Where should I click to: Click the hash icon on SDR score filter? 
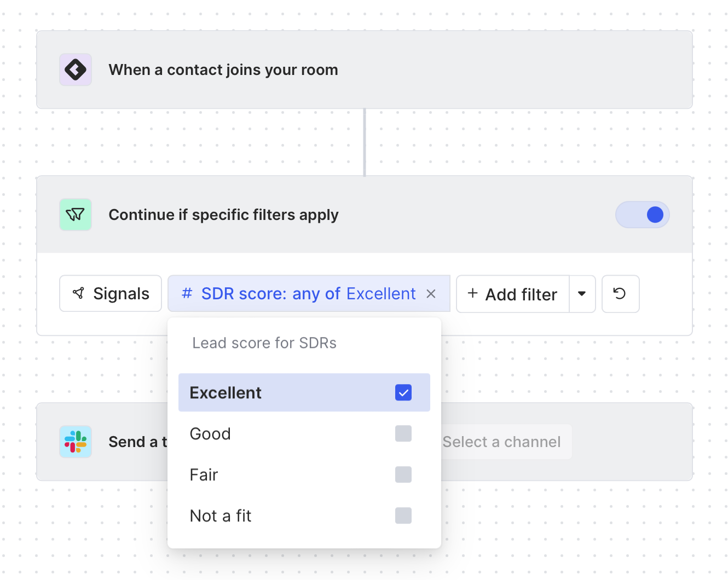tap(187, 294)
